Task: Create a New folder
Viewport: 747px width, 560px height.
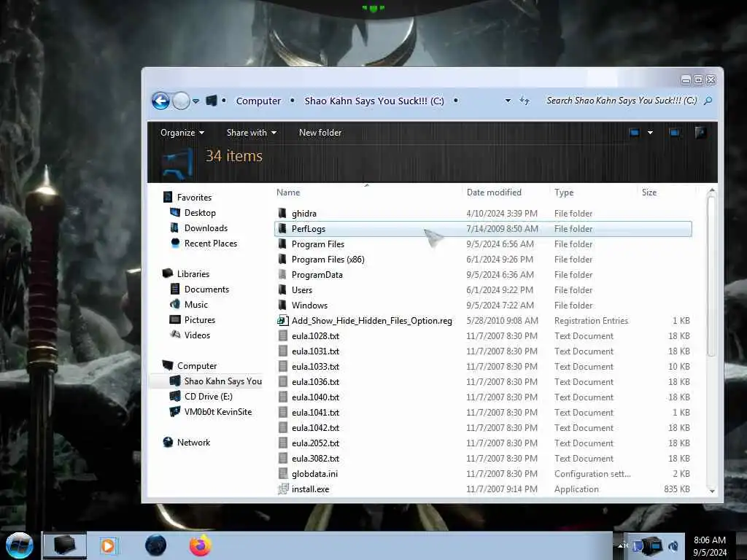Action: click(x=320, y=133)
